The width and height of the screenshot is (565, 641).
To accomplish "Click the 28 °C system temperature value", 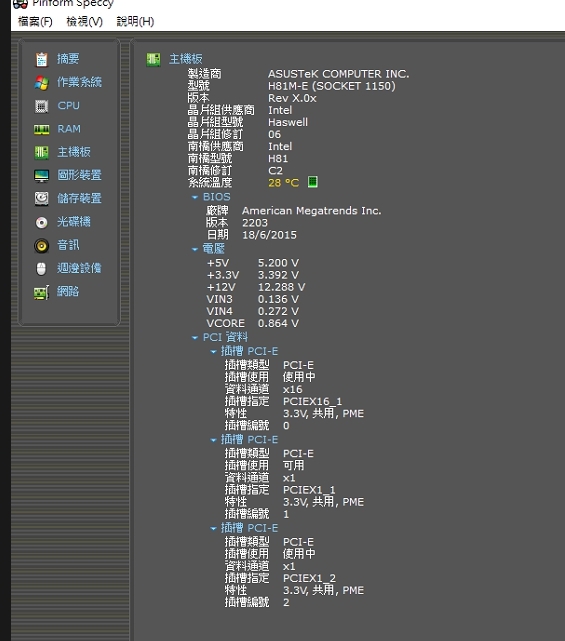I will (x=283, y=182).
